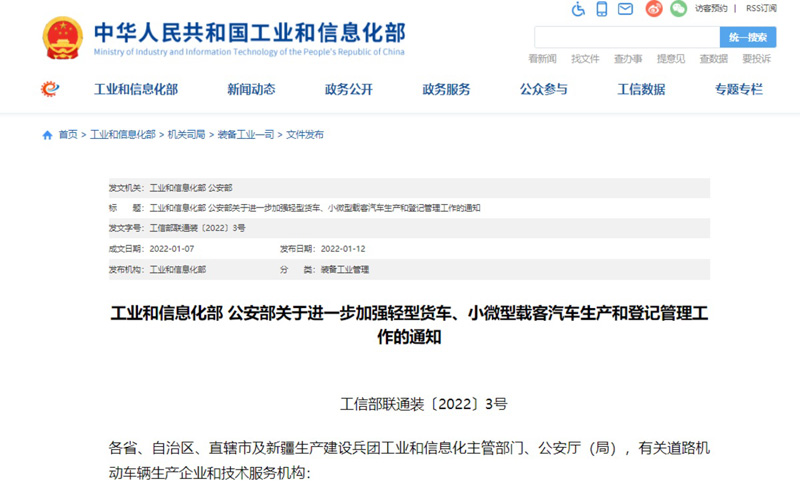The image size is (800, 487).
Task: Click the 找文件 quick search link
Action: pos(585,59)
